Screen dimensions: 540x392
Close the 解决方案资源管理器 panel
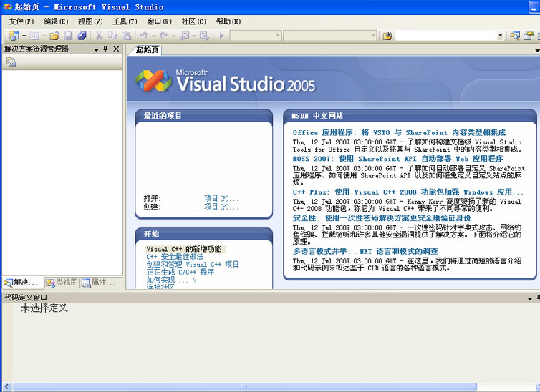tap(117, 49)
